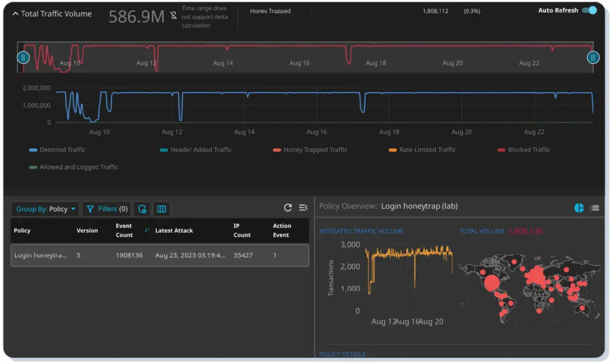Grab the left time range slider handle
Viewport: 611px width, 364px height.
pyautogui.click(x=23, y=58)
